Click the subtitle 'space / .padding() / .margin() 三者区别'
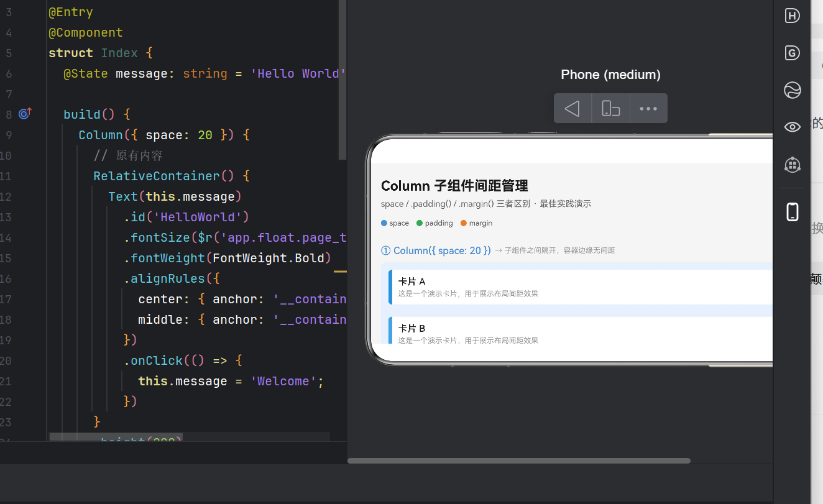Screen dimensions: 823x504 (456, 204)
